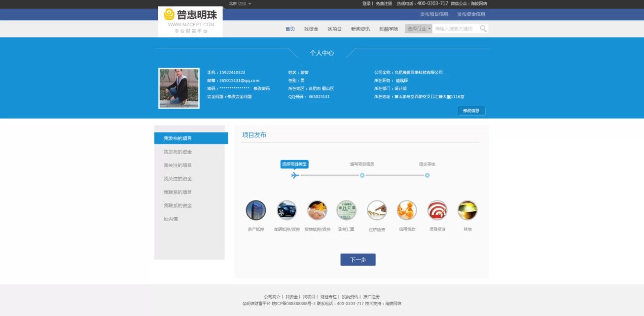The height and width of the screenshot is (316, 644).
Task: Click the 修改密码 link
Action: pyautogui.click(x=261, y=88)
